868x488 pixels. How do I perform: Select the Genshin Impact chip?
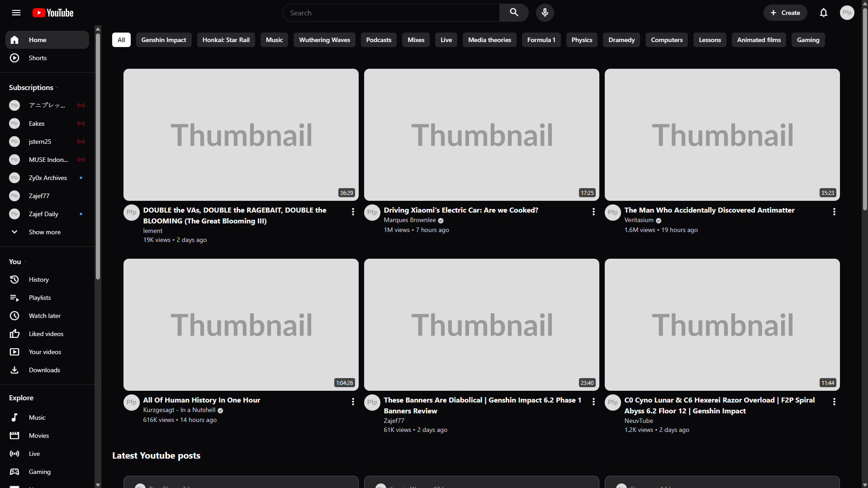coord(164,40)
